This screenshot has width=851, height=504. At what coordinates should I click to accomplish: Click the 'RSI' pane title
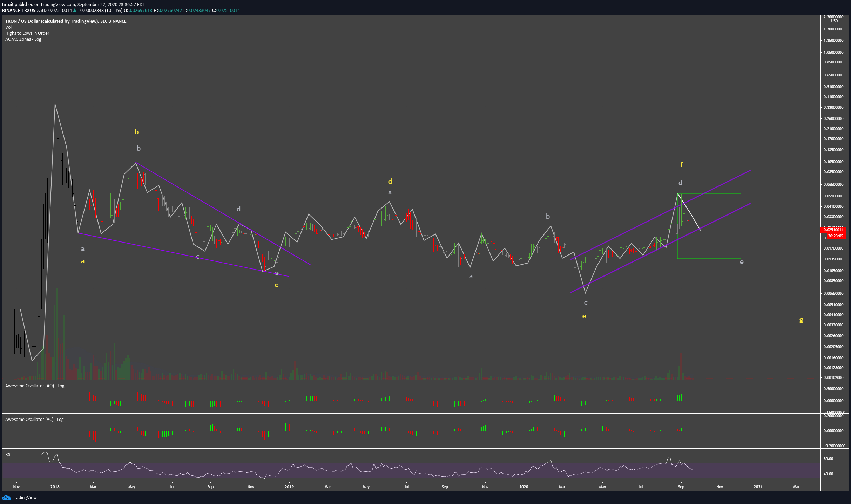pyautogui.click(x=8, y=454)
